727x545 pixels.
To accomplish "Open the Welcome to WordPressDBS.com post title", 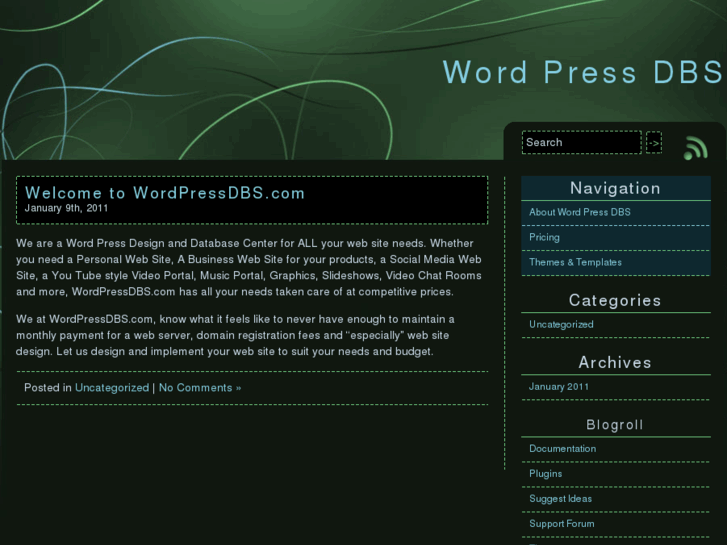I will 165,192.
